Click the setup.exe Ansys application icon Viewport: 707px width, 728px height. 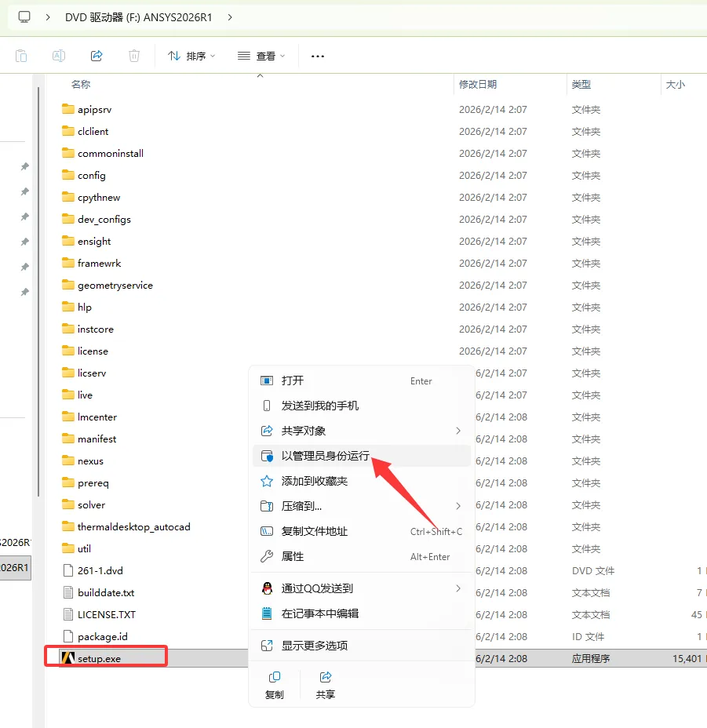[68, 658]
